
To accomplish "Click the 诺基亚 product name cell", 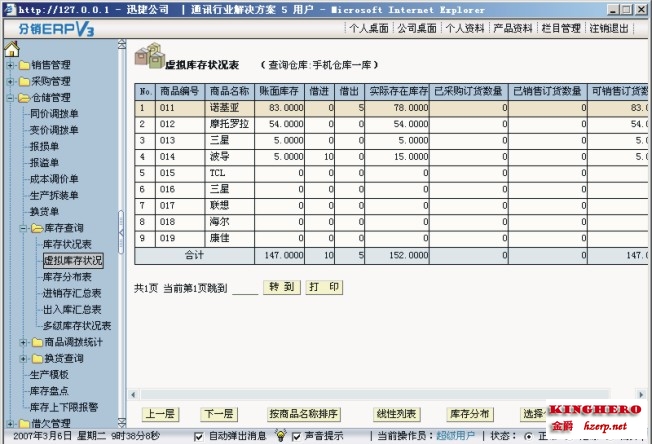I will click(230, 108).
